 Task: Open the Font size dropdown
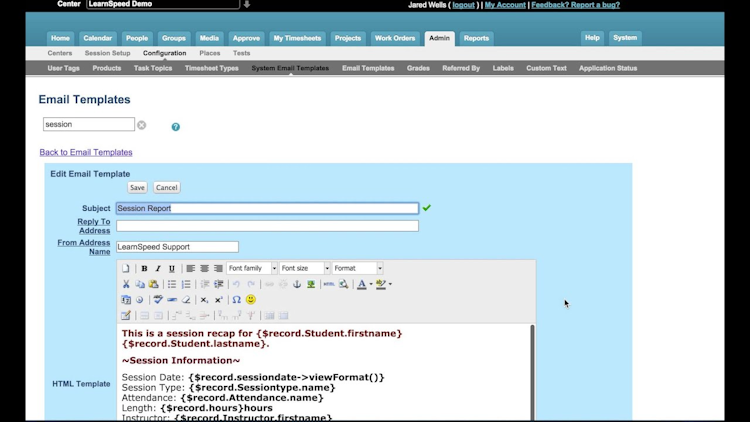(305, 268)
